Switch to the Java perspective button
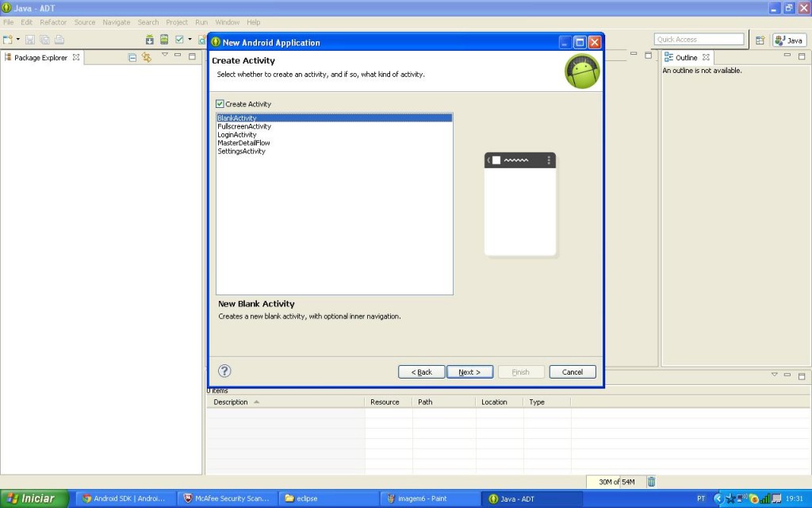 789,40
